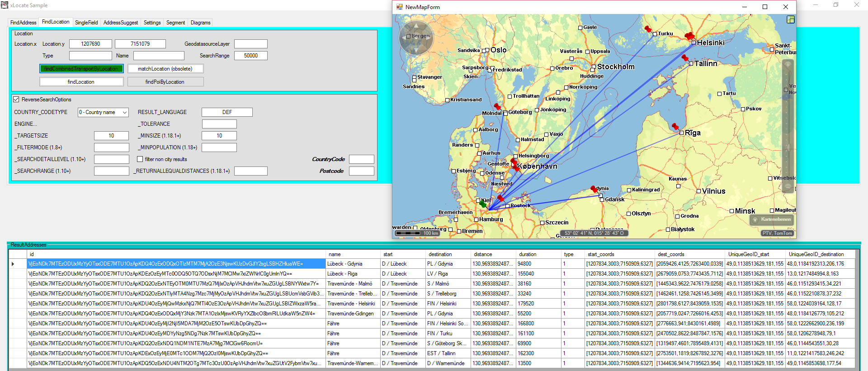Enable filter non city results checkbox

click(x=140, y=159)
